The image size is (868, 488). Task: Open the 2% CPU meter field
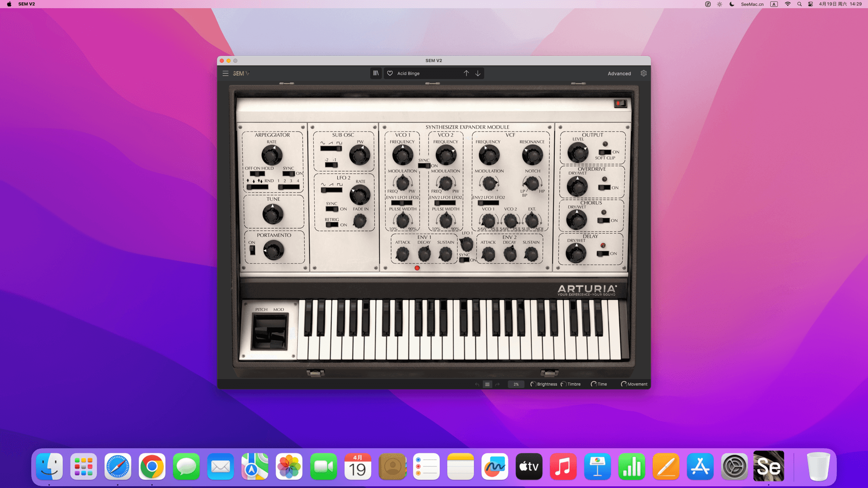click(516, 385)
